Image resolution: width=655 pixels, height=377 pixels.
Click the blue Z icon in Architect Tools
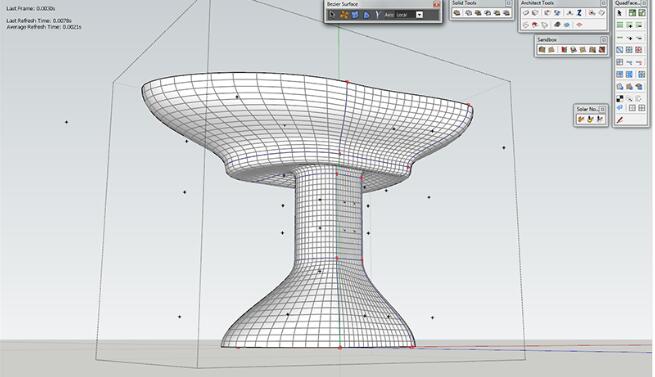coord(579,13)
